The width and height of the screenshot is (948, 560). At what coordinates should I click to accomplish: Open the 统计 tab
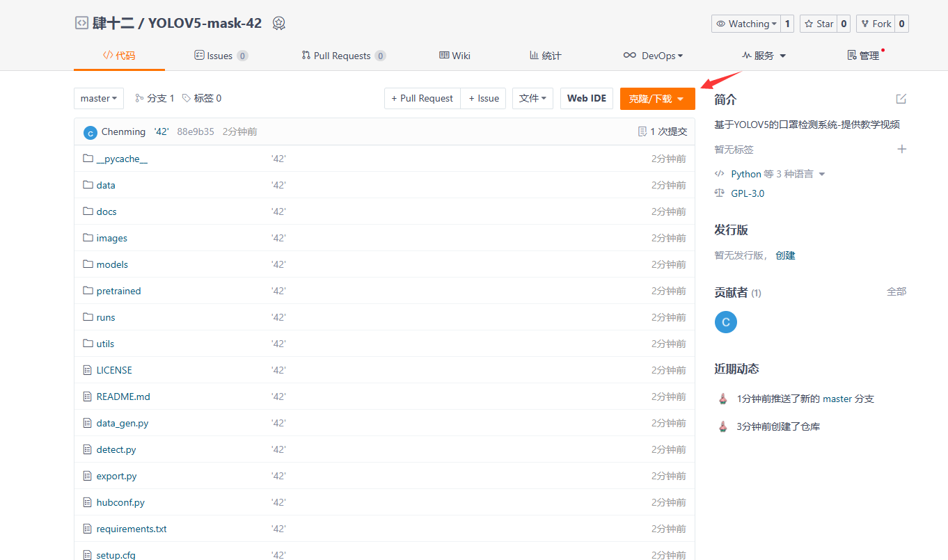click(x=545, y=56)
